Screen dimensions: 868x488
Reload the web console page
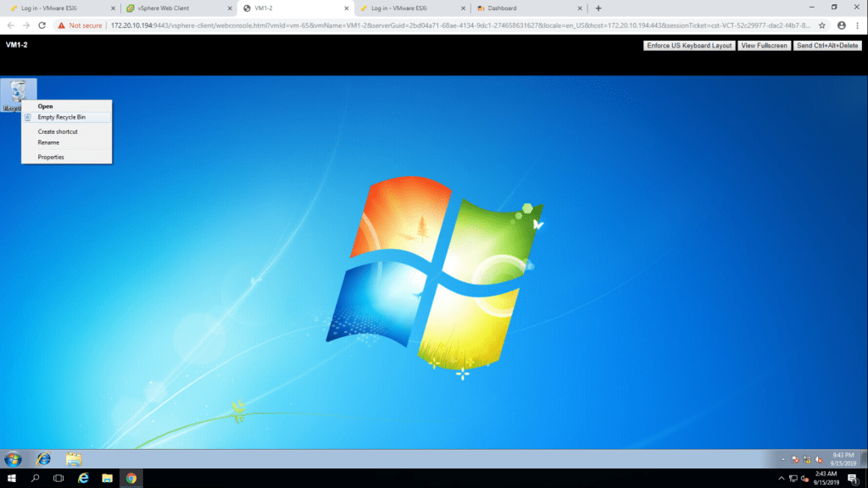[x=42, y=25]
